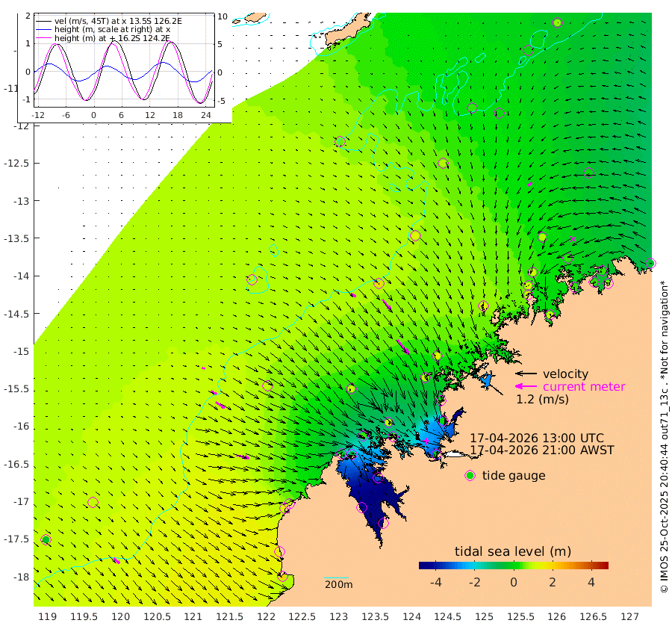Image resolution: width=672 pixels, height=632 pixels.
Task: Click black line sample in inset legend
Action: 44,21
